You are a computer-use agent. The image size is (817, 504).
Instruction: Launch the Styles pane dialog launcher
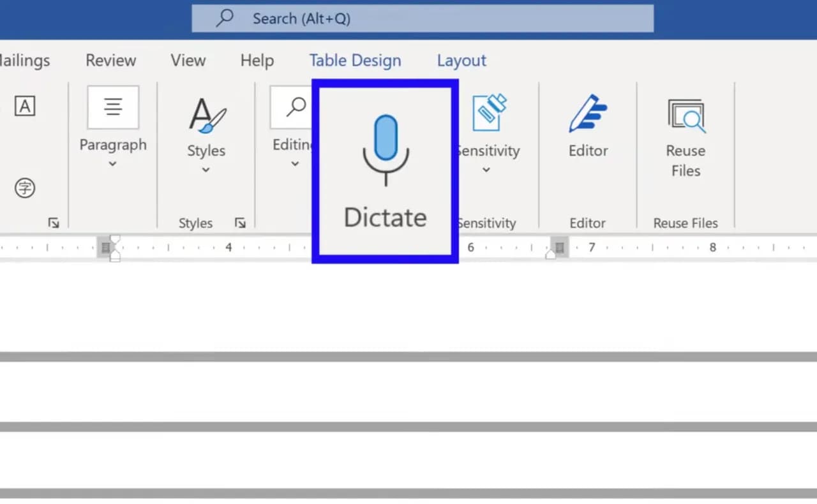click(240, 223)
